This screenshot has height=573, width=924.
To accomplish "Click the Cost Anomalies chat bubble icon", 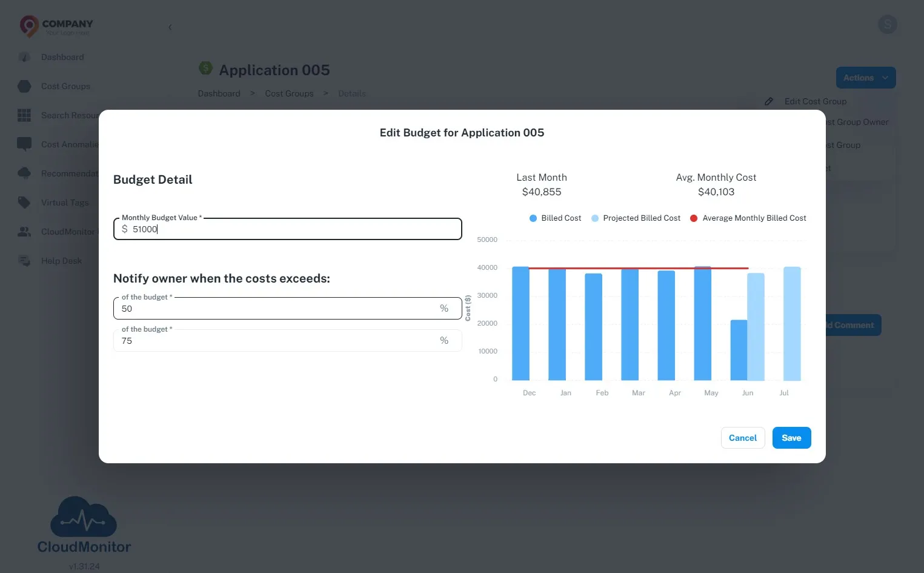I will (24, 144).
